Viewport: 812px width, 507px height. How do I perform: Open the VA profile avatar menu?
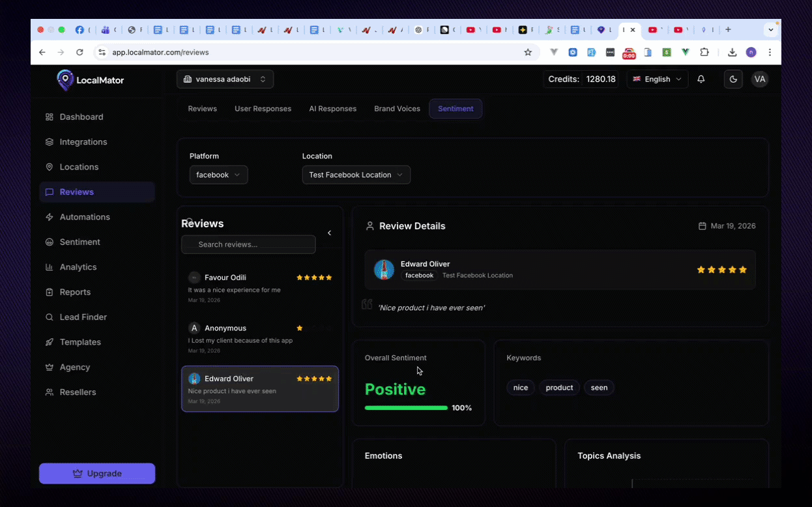point(759,79)
